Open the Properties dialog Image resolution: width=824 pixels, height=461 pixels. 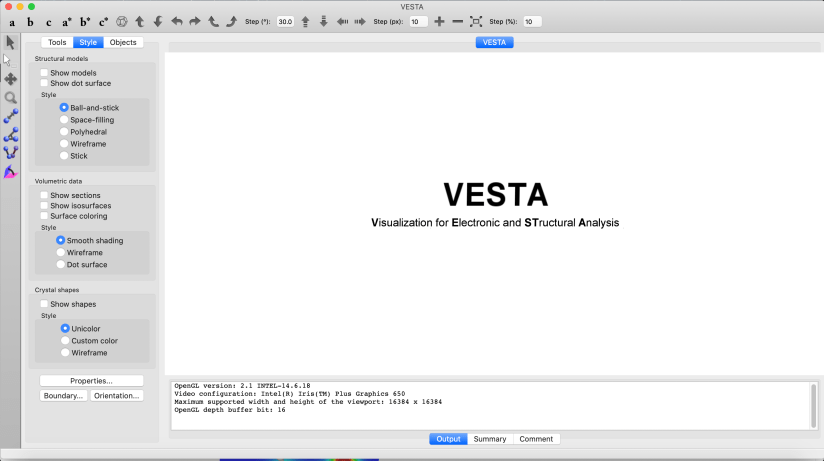[91, 381]
